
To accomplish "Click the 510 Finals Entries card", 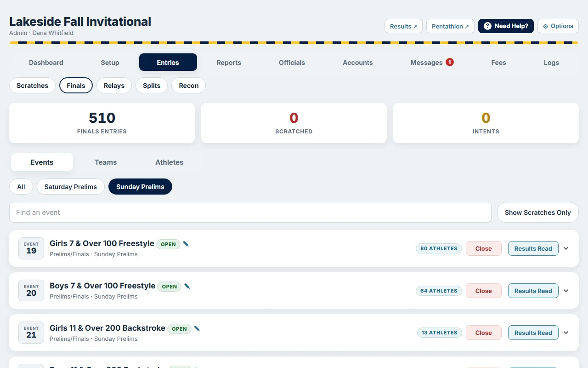I will pyautogui.click(x=102, y=123).
